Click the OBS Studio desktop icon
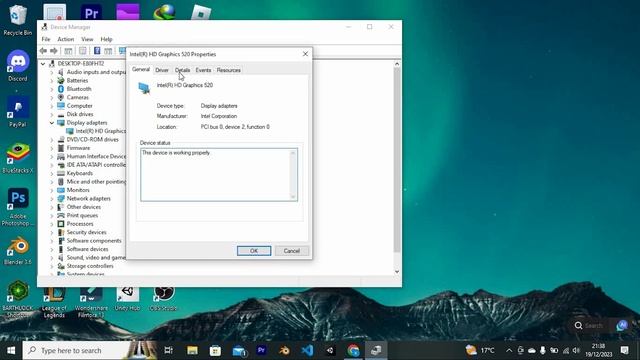The width and height of the screenshot is (640, 360). click(163, 299)
